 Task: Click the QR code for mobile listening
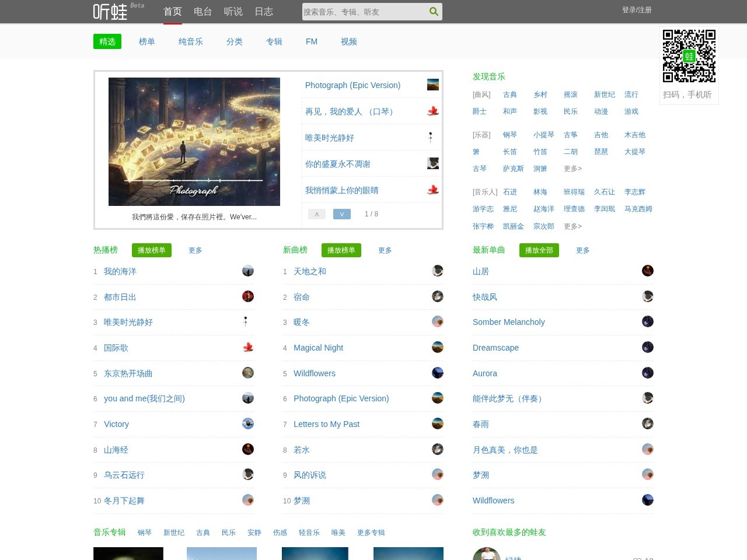pyautogui.click(x=689, y=55)
